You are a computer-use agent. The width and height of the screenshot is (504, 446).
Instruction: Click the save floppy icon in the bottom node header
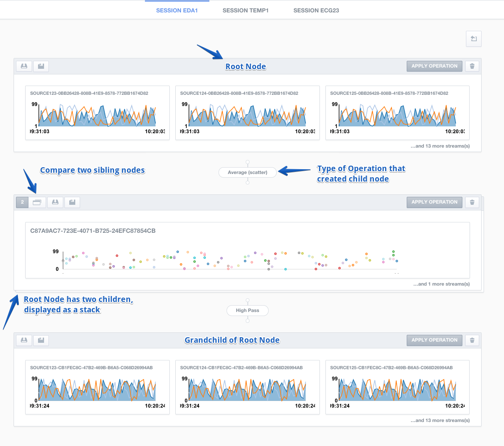[x=41, y=340]
